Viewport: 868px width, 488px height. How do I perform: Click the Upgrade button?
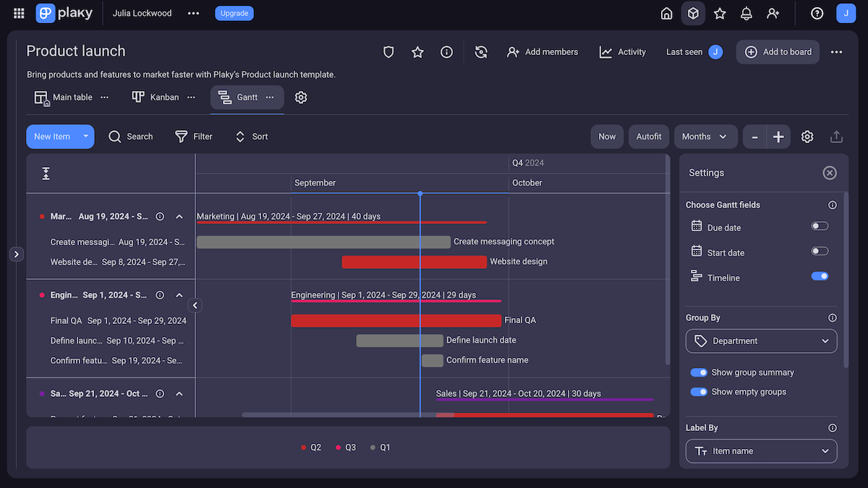[x=234, y=13]
